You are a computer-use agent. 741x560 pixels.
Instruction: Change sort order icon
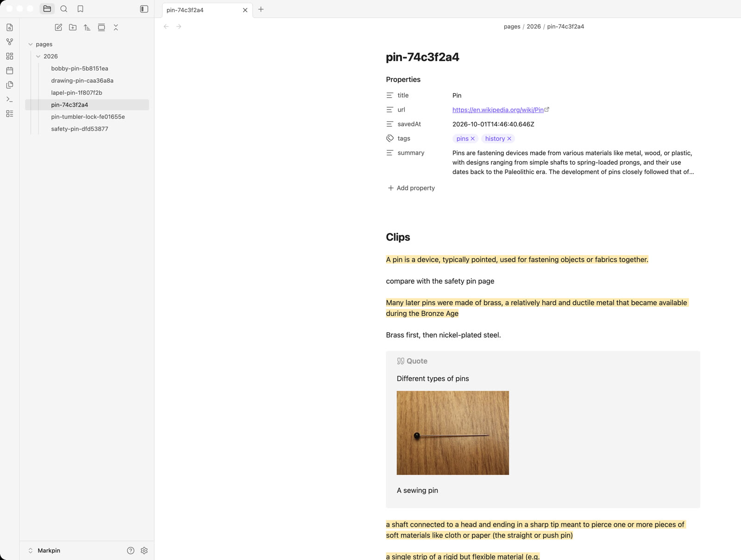87,27
